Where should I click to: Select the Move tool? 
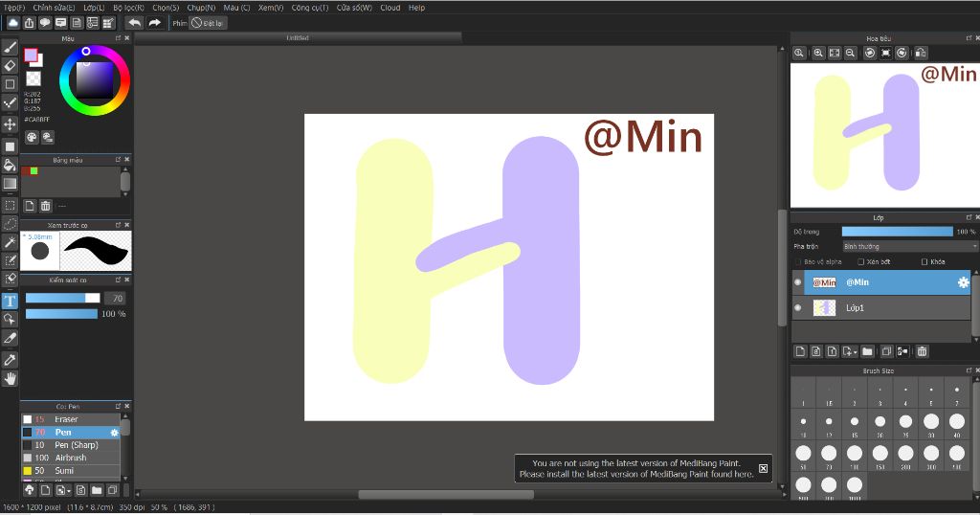point(10,124)
